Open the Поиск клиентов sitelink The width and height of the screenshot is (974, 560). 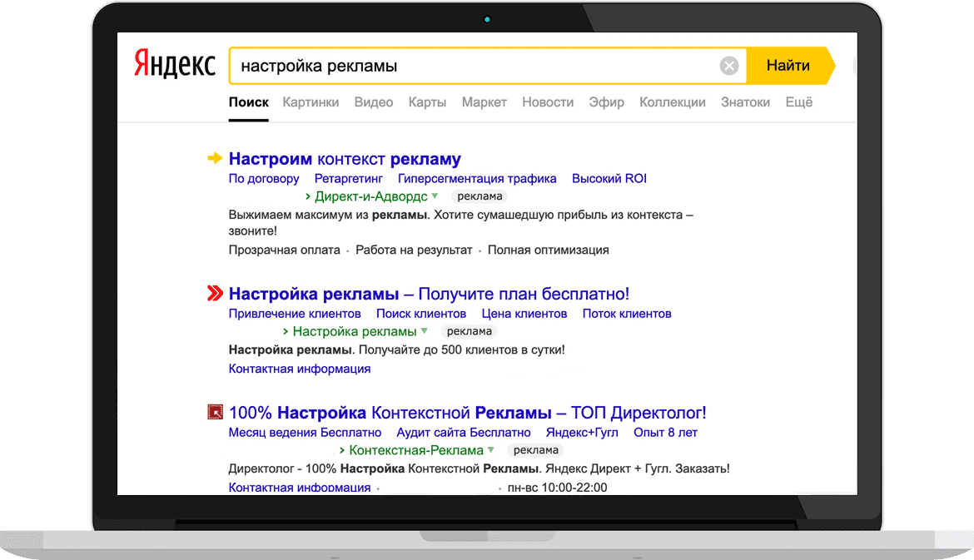point(421,314)
